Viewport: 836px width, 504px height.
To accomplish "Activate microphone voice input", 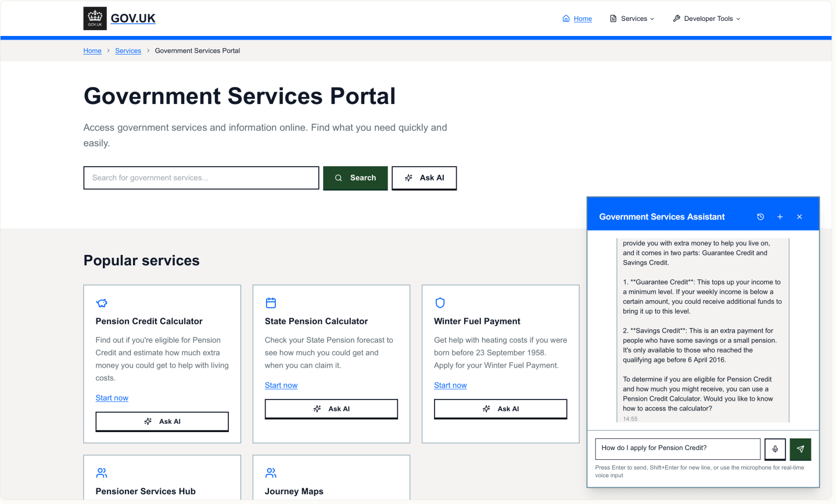I will 775,449.
